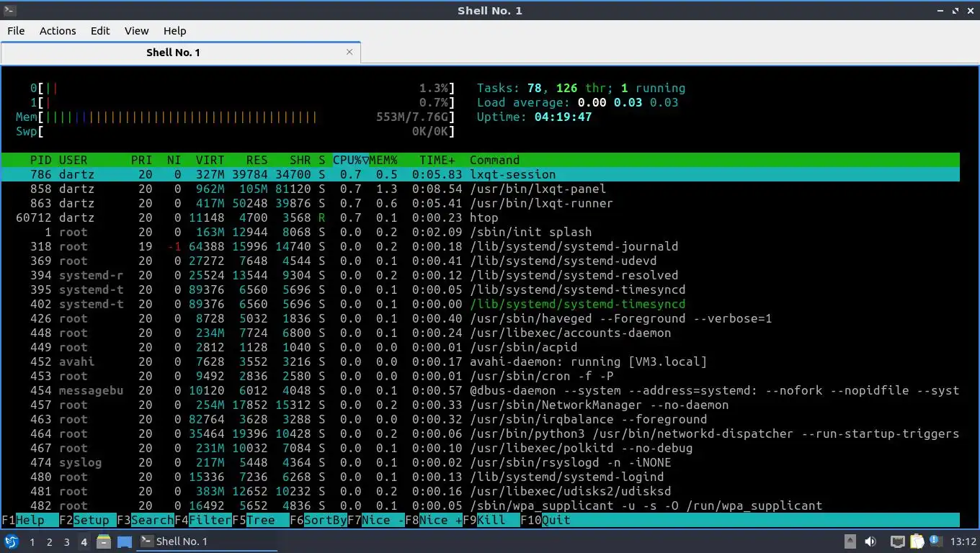The width and height of the screenshot is (980, 553).
Task: Switch to virtual desktop 3
Action: click(66, 541)
